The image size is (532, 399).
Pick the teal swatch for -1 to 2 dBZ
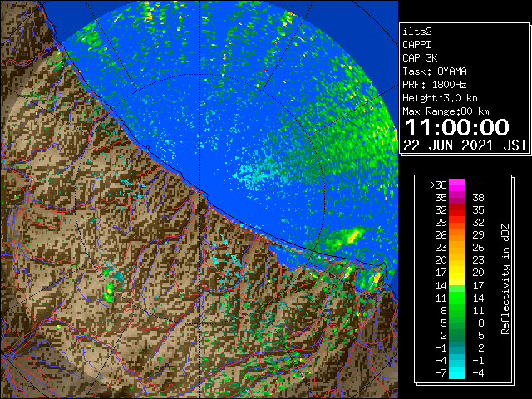pyautogui.click(x=457, y=348)
